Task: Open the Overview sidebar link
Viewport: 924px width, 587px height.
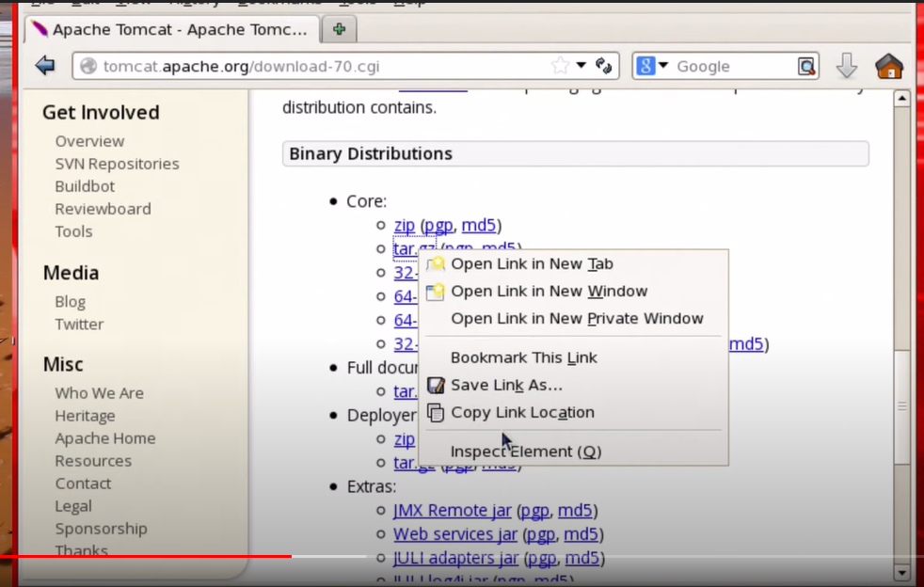Action: [89, 141]
